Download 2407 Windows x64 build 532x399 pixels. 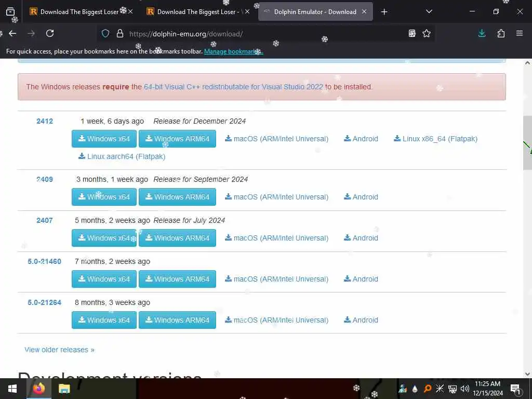[x=104, y=238]
